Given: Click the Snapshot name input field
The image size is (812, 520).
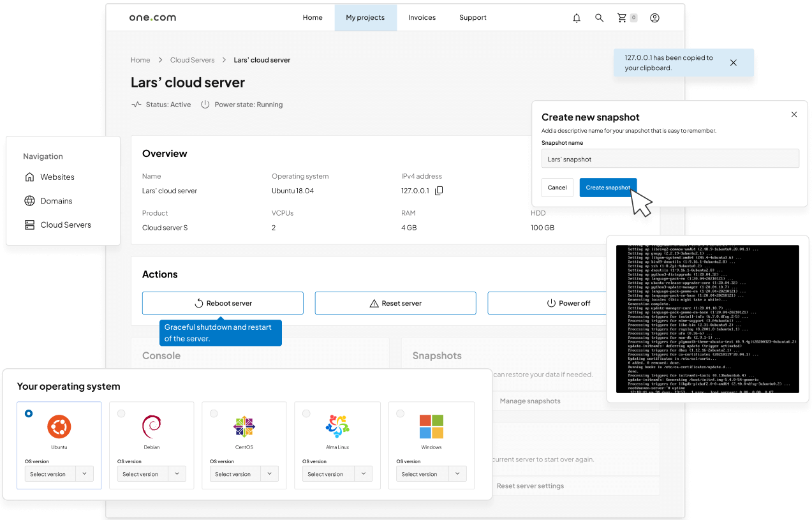Looking at the screenshot, I should point(670,159).
